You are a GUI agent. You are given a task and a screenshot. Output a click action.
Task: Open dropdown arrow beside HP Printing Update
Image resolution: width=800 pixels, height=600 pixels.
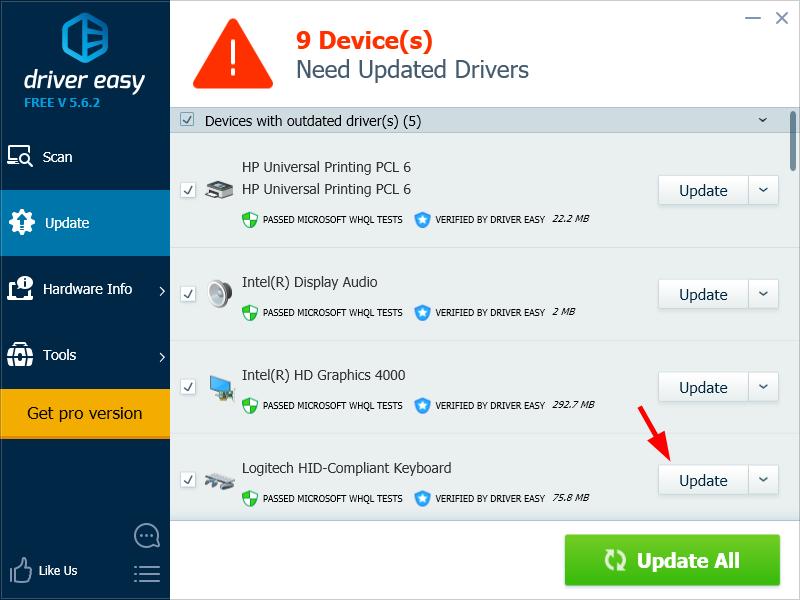click(x=763, y=190)
